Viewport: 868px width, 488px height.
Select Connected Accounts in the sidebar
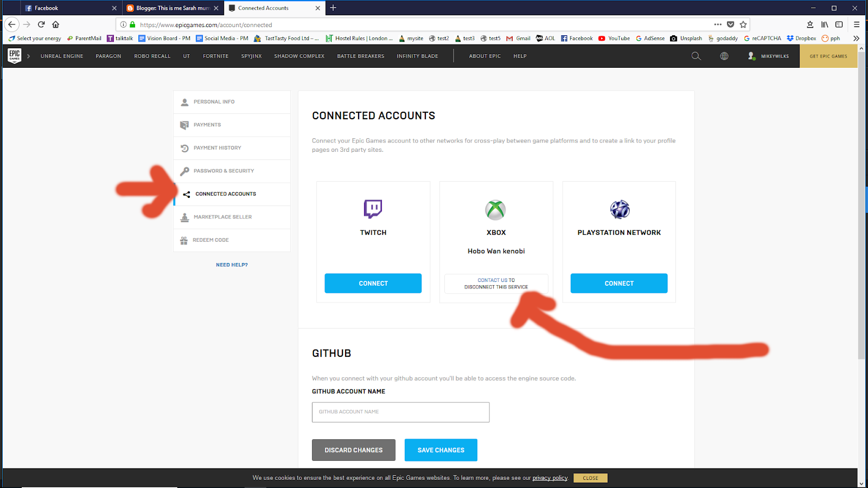(232, 194)
